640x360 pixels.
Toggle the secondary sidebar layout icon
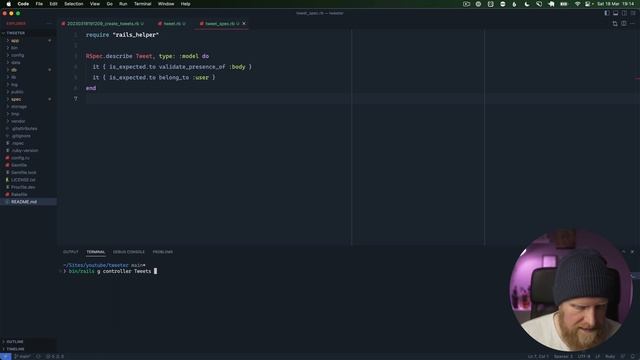point(624,13)
